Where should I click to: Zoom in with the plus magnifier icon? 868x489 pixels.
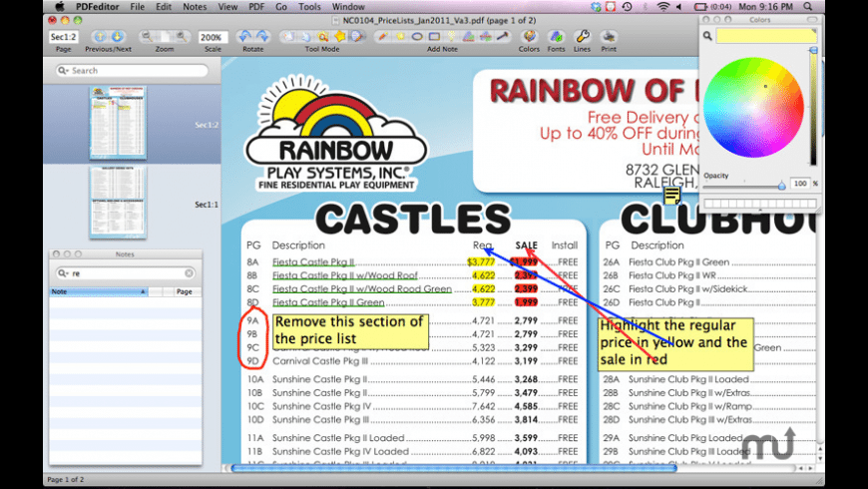click(182, 37)
